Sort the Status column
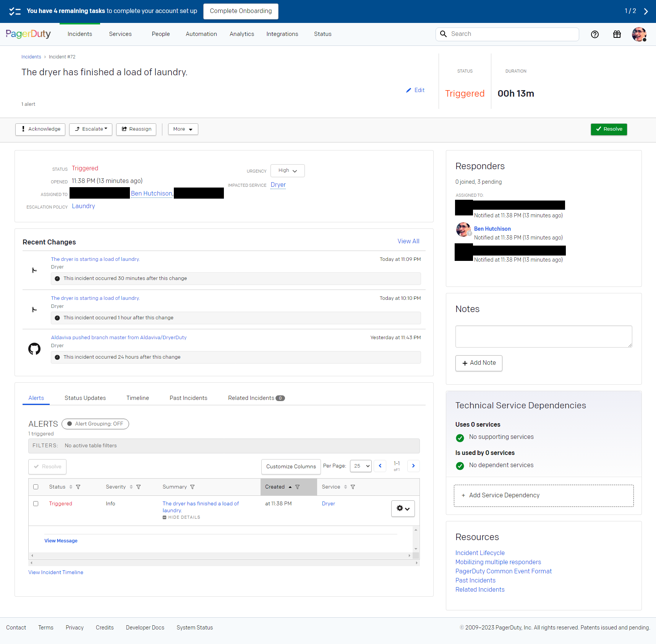Viewport: 656px width, 644px height. [x=71, y=487]
